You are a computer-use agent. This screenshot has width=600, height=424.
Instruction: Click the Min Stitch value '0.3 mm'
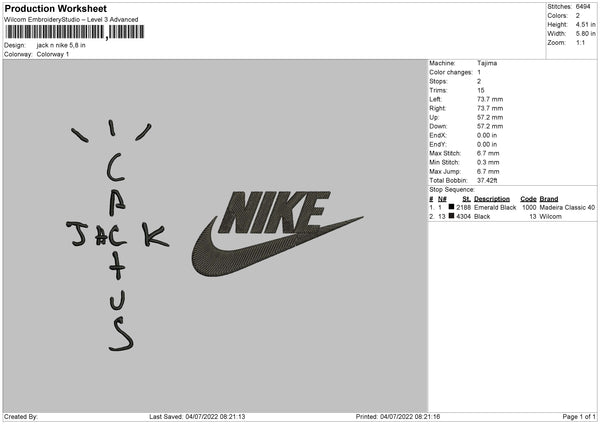point(488,162)
